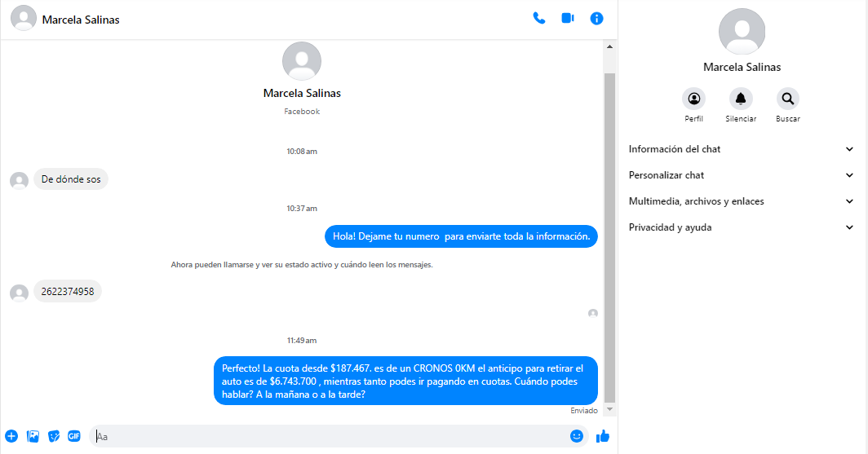Click Marcela Salinas name in header
Viewport: 868px width, 454px height.
pyautogui.click(x=81, y=19)
